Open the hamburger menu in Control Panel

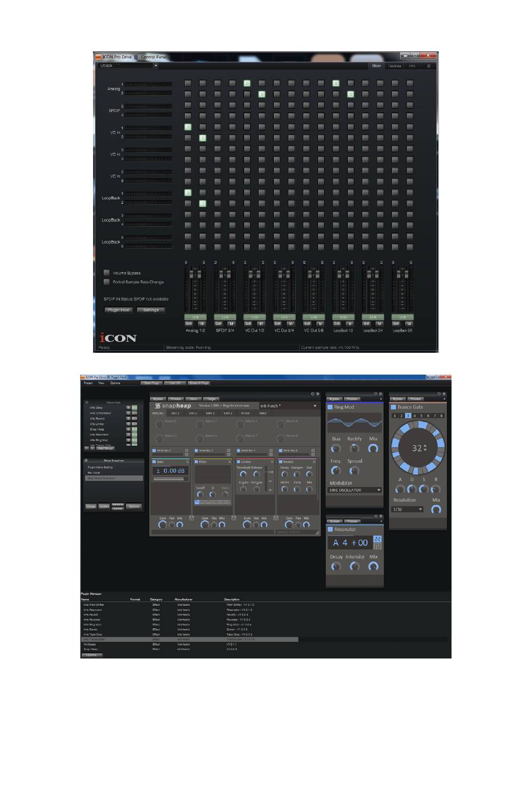click(x=429, y=66)
